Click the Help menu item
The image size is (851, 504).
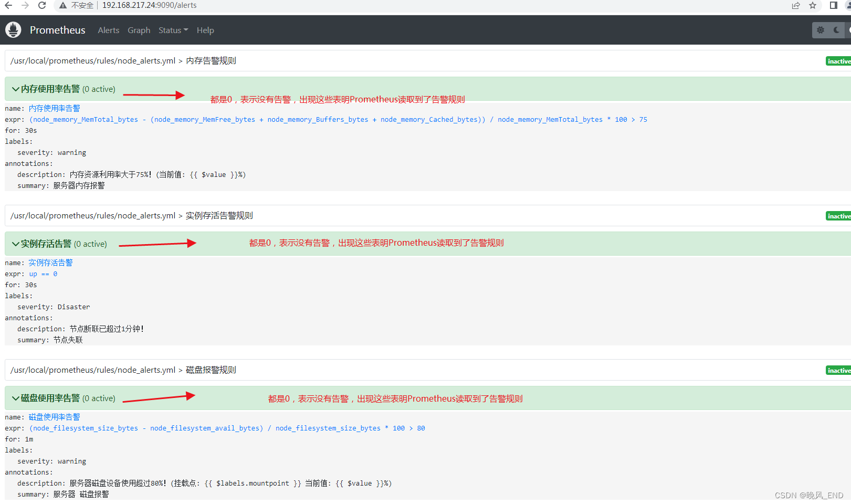205,30
